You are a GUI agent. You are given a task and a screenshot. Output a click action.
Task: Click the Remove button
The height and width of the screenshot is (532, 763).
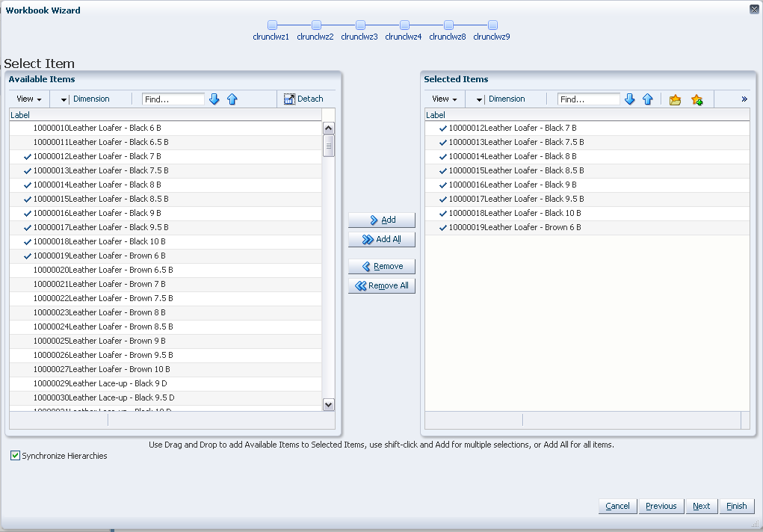tap(382, 266)
